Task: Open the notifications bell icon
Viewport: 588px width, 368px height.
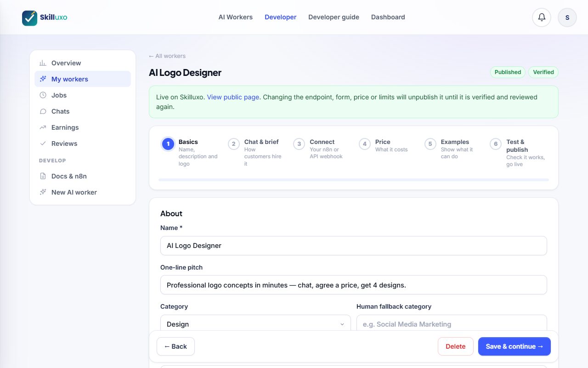Action: (542, 17)
